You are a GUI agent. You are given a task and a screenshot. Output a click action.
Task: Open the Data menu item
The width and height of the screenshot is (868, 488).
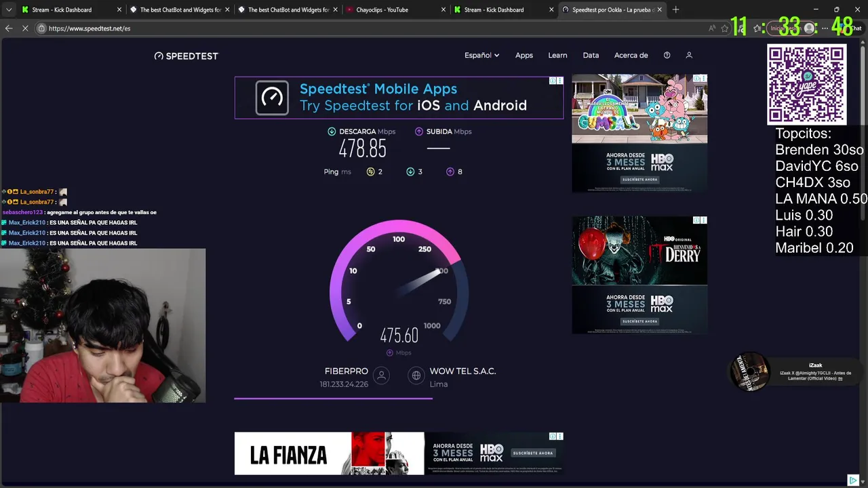(591, 55)
